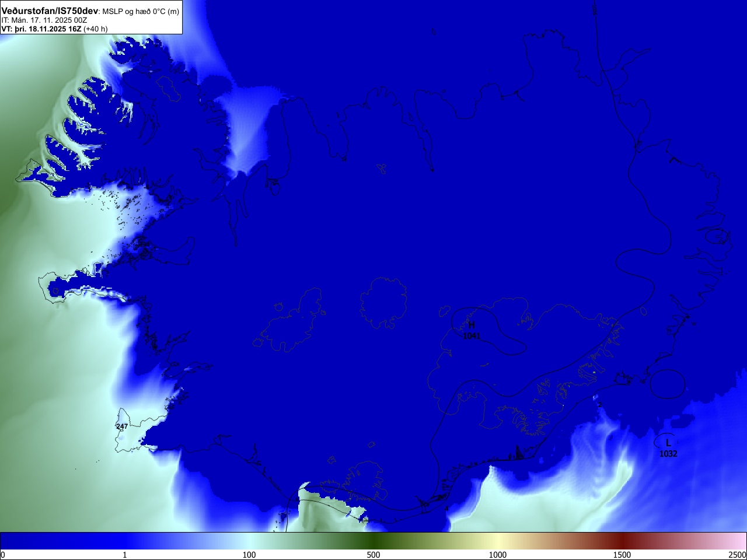Click the dark green colorbar section above 500
Screen dimensions: 747x560
pos(373,541)
